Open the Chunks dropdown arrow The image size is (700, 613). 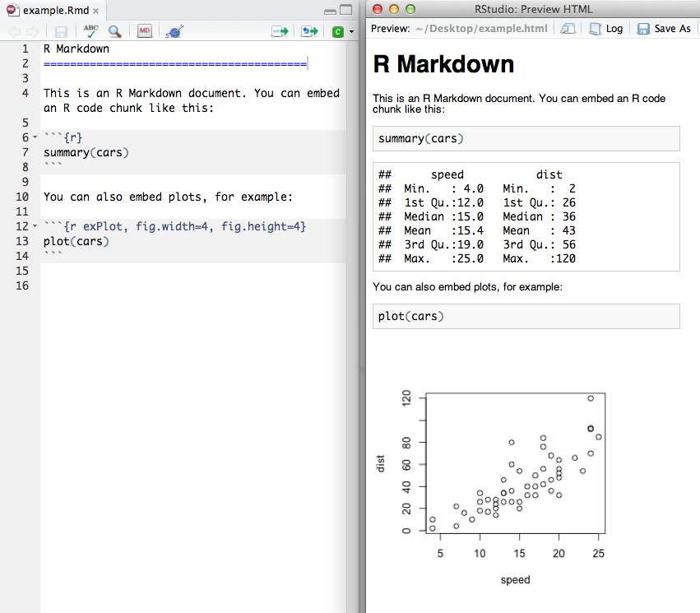click(352, 32)
